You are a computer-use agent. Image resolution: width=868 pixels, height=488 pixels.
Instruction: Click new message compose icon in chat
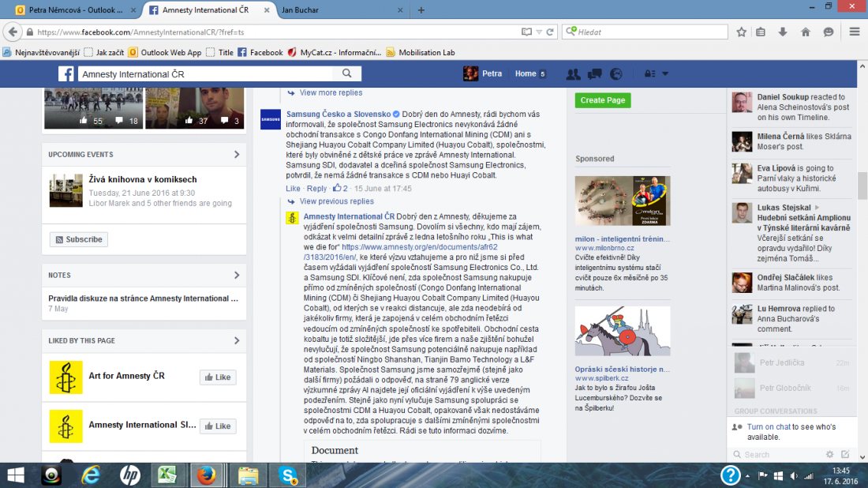845,454
